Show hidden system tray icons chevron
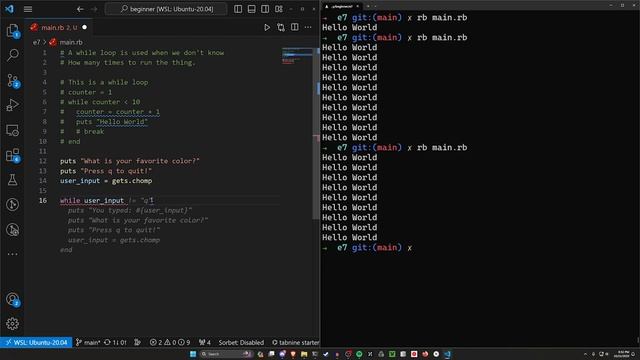 click(585, 354)
